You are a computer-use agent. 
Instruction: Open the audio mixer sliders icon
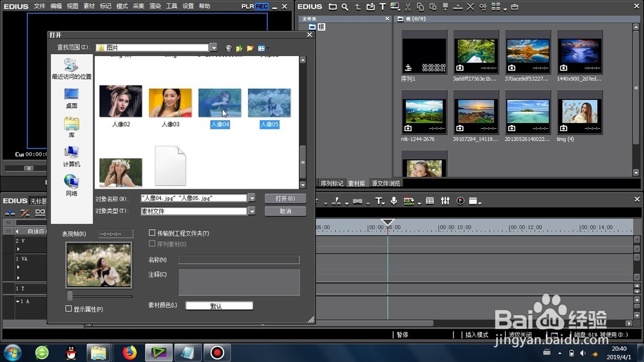pos(445,201)
